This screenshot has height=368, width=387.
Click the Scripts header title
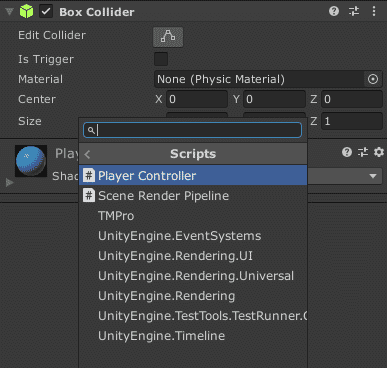[x=193, y=154]
